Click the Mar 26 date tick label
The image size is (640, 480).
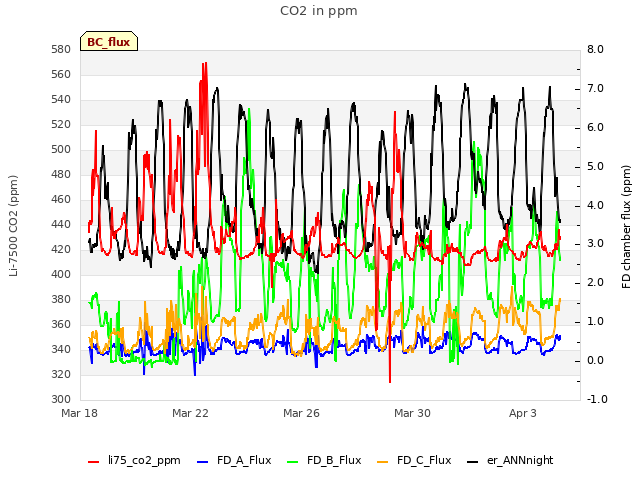[301, 413]
